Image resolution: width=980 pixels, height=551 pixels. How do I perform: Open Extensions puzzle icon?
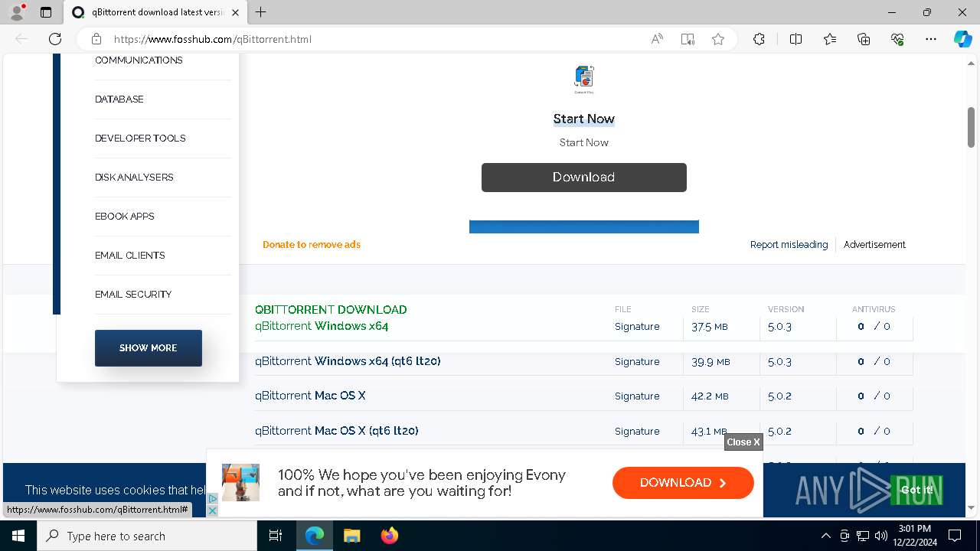(x=759, y=39)
